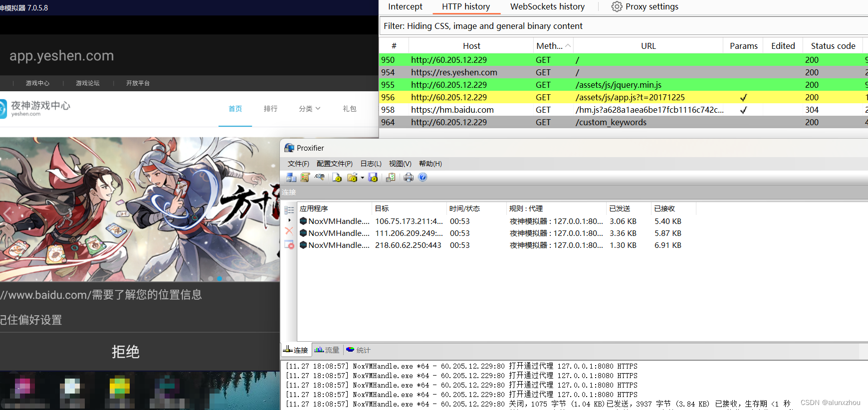Expand 分类 dropdown on Yeshen site
Screen dimensions: 868x410
309,109
